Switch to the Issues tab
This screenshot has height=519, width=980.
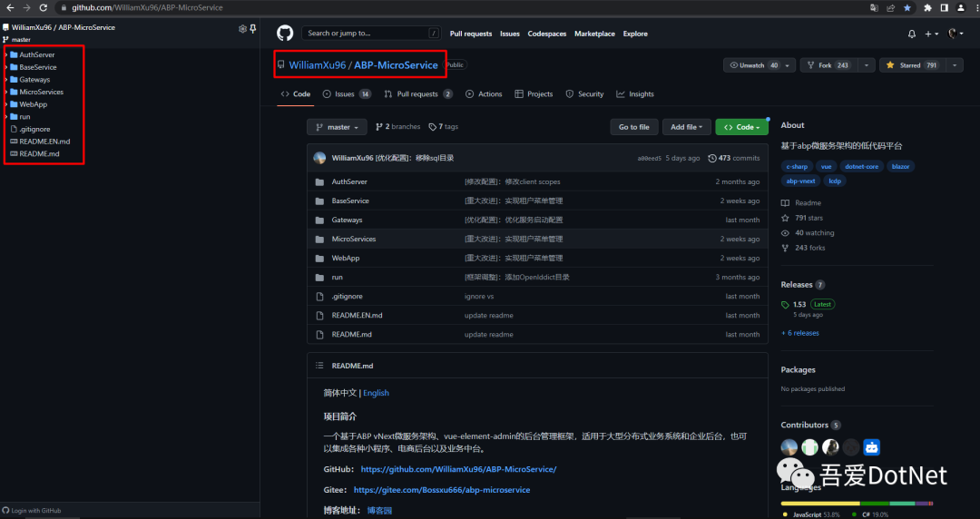point(347,93)
